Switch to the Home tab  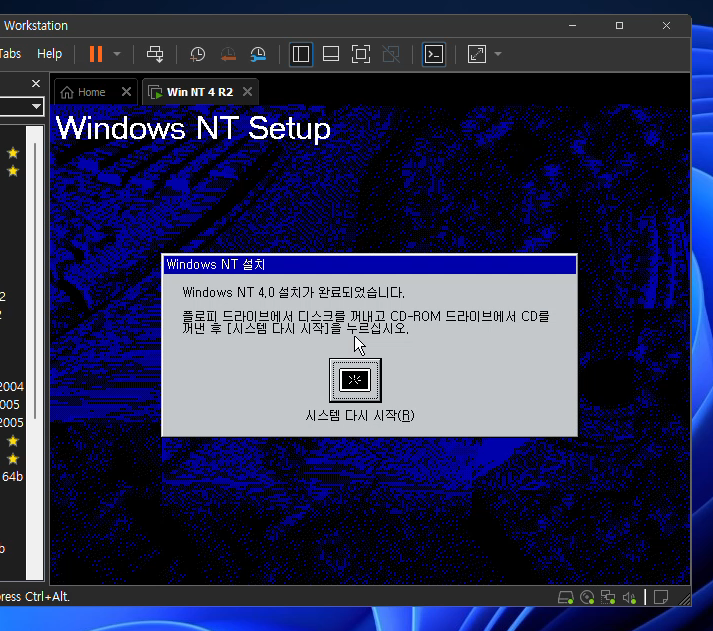(91, 92)
